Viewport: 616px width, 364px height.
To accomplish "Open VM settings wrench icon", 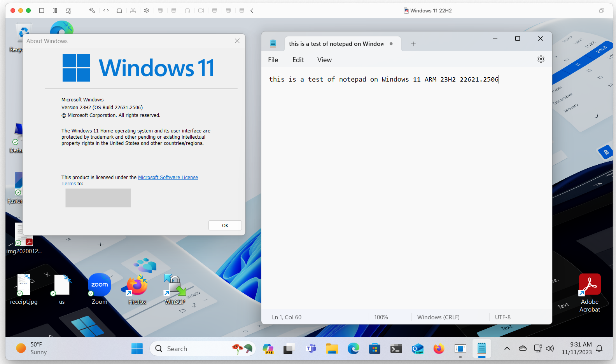I will [x=92, y=10].
